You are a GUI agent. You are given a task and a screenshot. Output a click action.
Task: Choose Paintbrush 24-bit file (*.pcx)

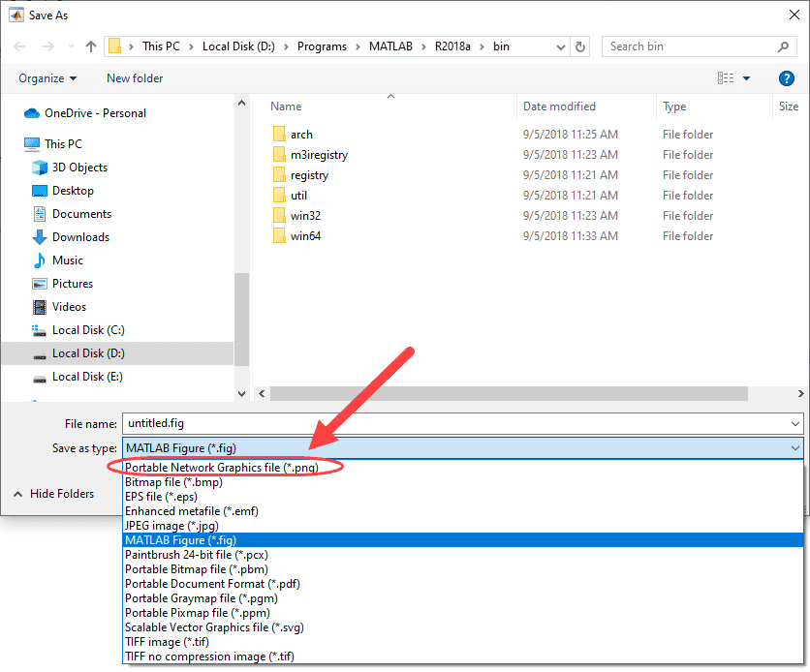[x=463, y=555]
